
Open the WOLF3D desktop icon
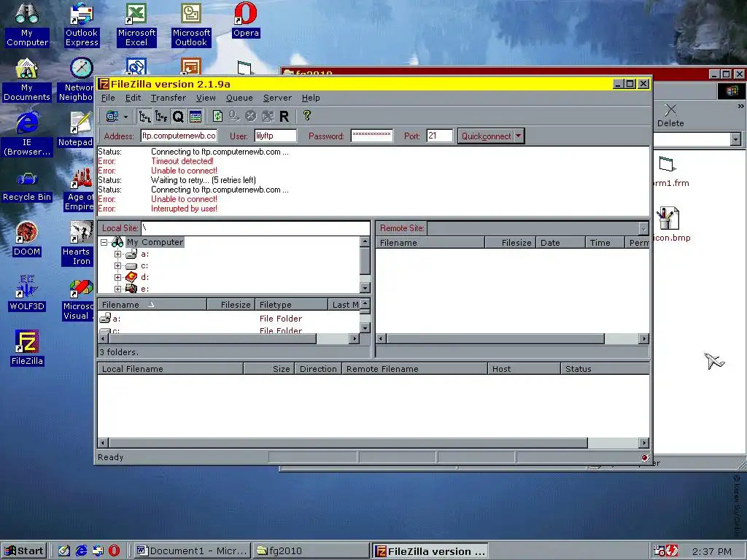point(27,293)
